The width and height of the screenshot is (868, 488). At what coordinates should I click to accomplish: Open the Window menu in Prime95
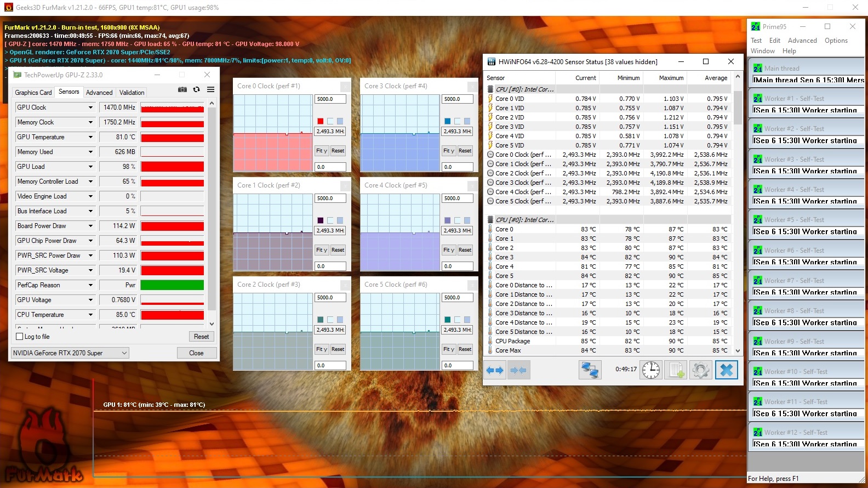[x=763, y=51]
